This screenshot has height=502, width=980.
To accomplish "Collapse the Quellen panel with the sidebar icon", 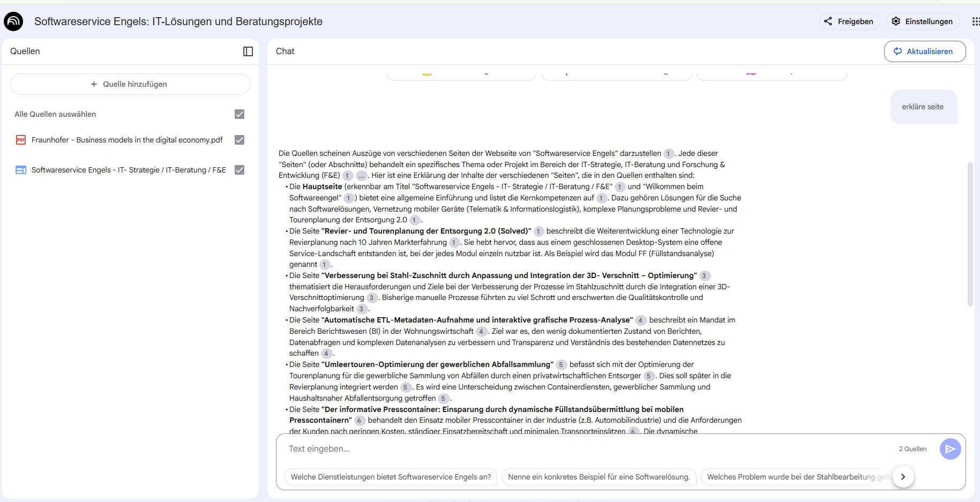I will pyautogui.click(x=248, y=51).
